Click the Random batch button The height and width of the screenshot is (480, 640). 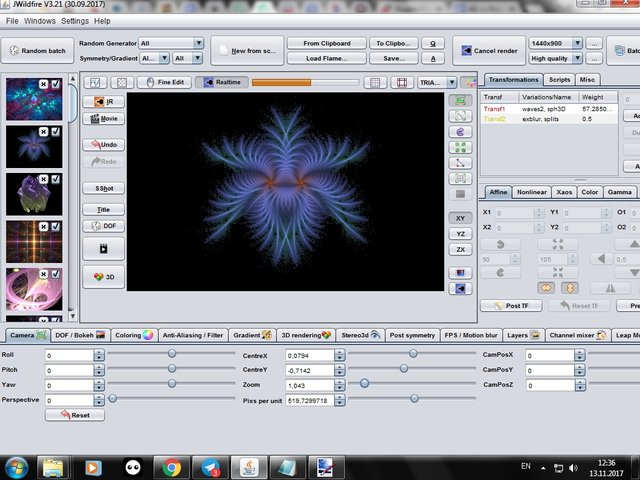[x=36, y=51]
